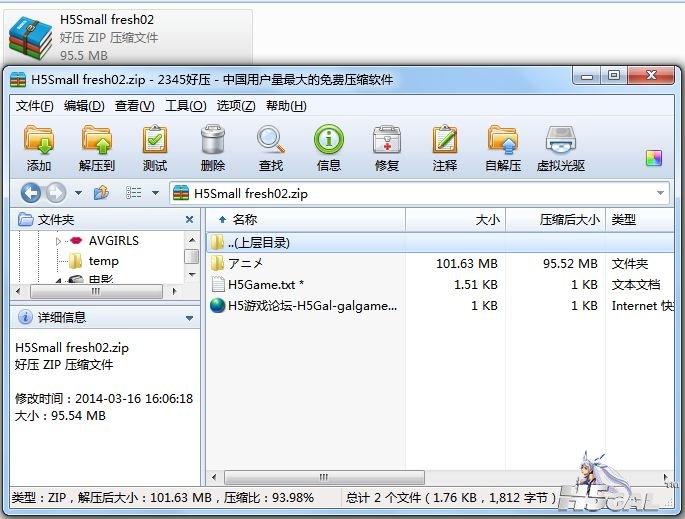Click folder tree scroll up arrow
Image resolution: width=685 pixels, height=519 pixels.
pyautogui.click(x=192, y=240)
